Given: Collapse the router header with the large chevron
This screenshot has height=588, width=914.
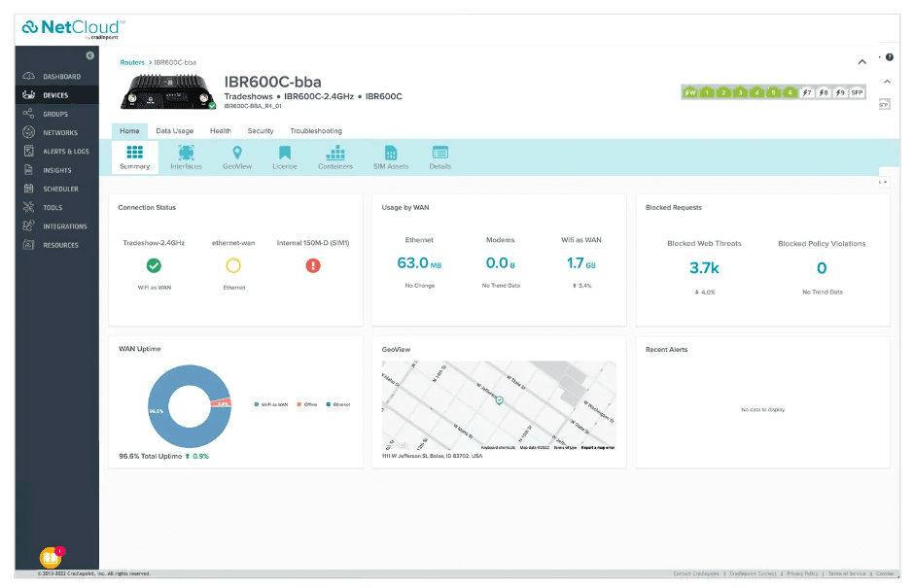Looking at the screenshot, I should pyautogui.click(x=861, y=62).
